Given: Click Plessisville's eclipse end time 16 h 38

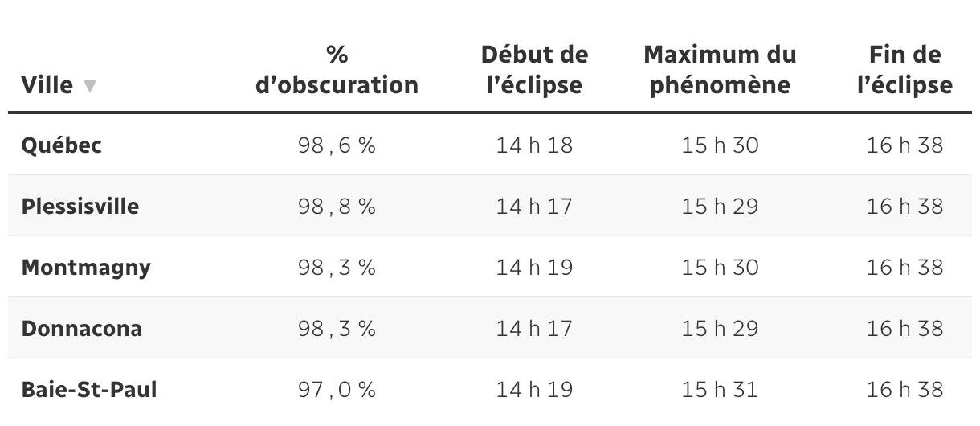Looking at the screenshot, I should click(x=904, y=207).
